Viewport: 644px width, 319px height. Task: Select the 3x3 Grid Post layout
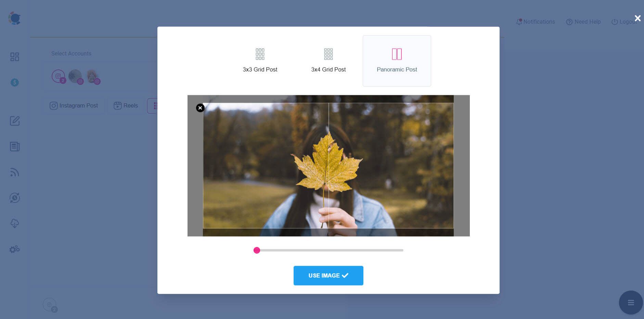click(x=260, y=61)
